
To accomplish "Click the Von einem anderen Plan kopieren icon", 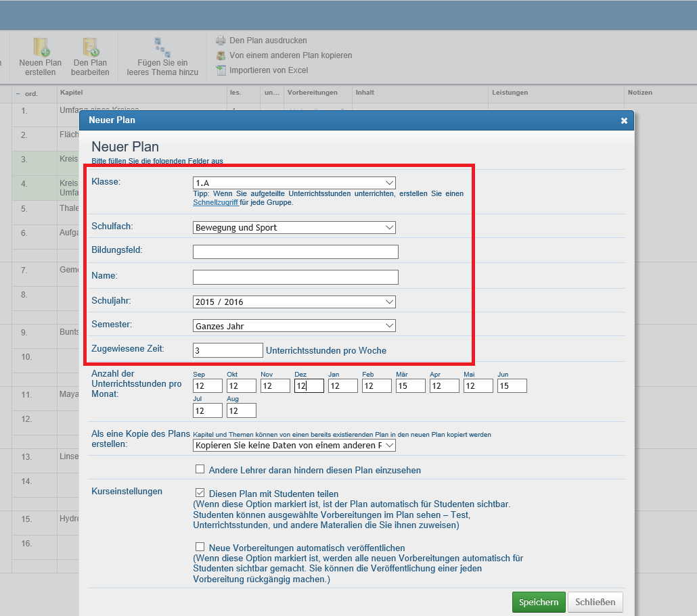I will [x=221, y=55].
